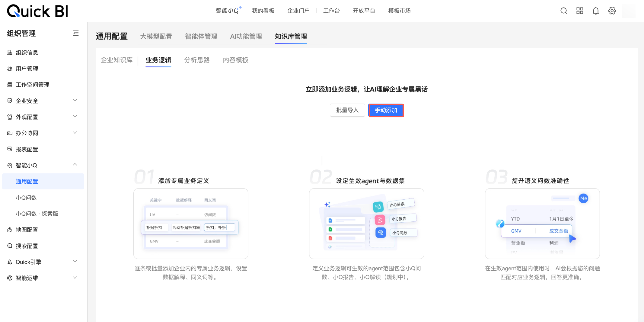Click the 手动添加 button
The image size is (644, 322).
point(386,110)
